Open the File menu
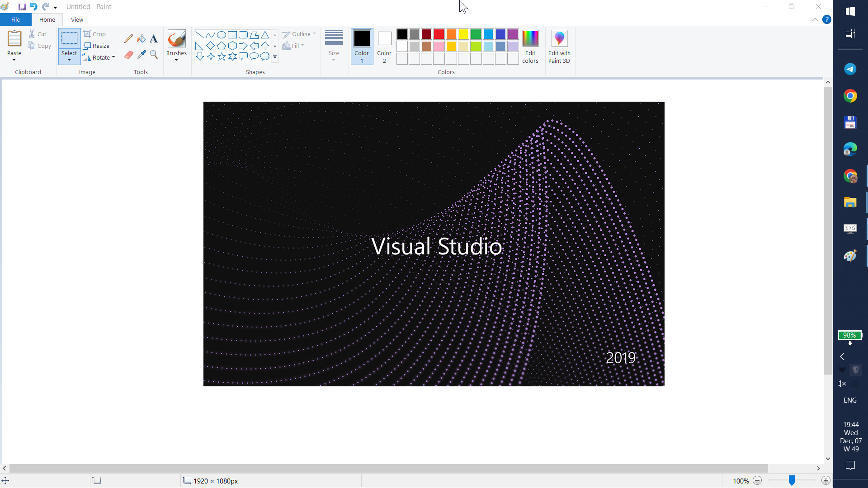This screenshot has height=488, width=868. tap(15, 19)
